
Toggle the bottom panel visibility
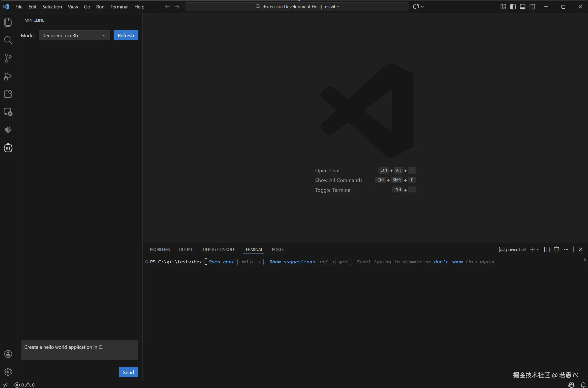click(523, 7)
